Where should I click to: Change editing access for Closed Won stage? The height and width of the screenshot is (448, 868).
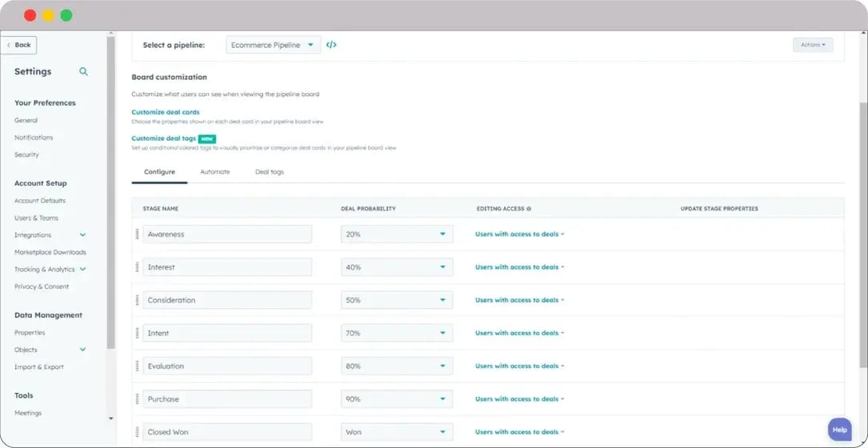point(519,432)
